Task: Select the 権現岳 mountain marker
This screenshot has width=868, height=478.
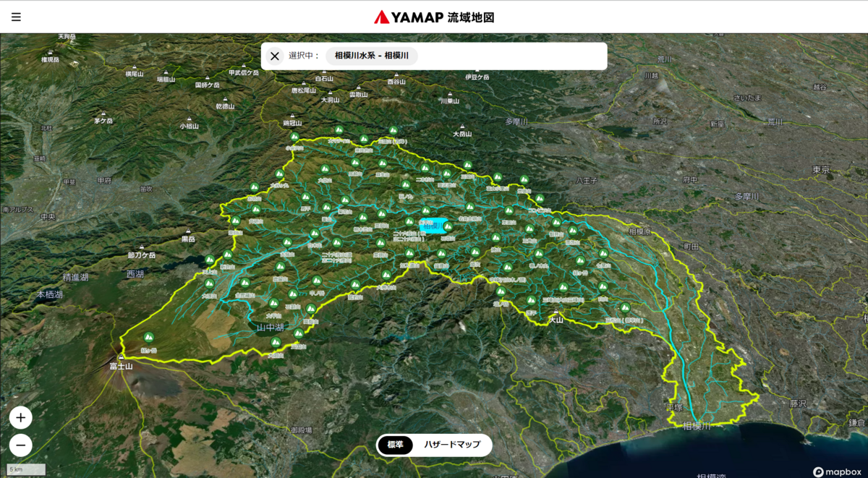Action: point(50,57)
